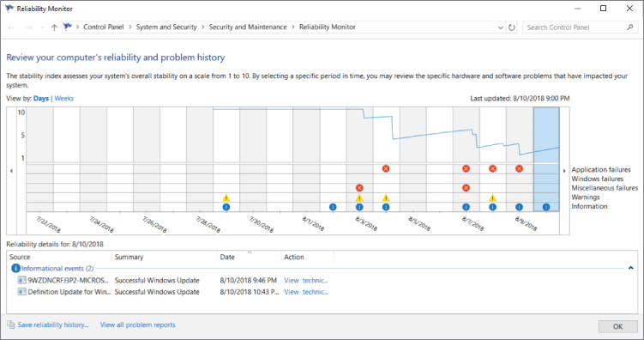
Task: Select the information icon for 8/9/2018
Action: click(x=519, y=207)
